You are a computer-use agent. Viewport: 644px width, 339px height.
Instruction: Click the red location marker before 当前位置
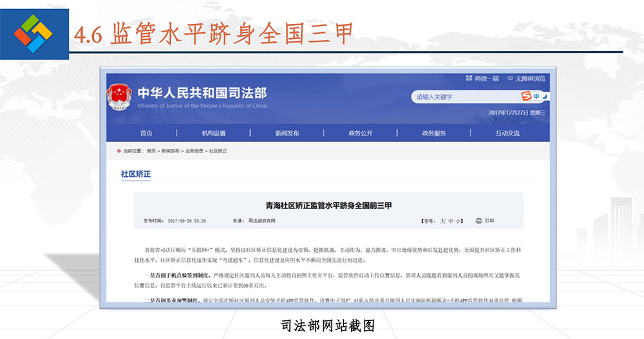coord(118,151)
